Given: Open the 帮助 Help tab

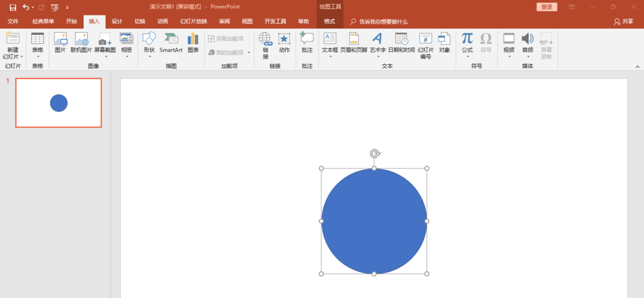Looking at the screenshot, I should tap(303, 21).
